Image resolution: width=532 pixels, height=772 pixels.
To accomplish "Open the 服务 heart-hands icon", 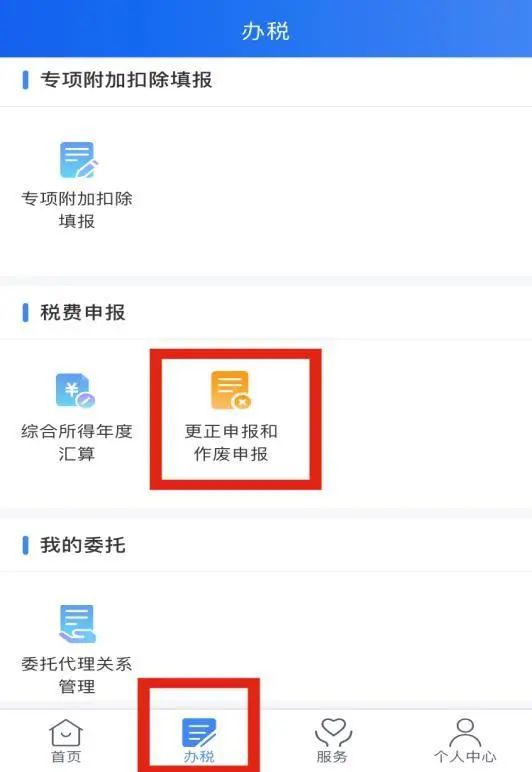I will pos(333,733).
